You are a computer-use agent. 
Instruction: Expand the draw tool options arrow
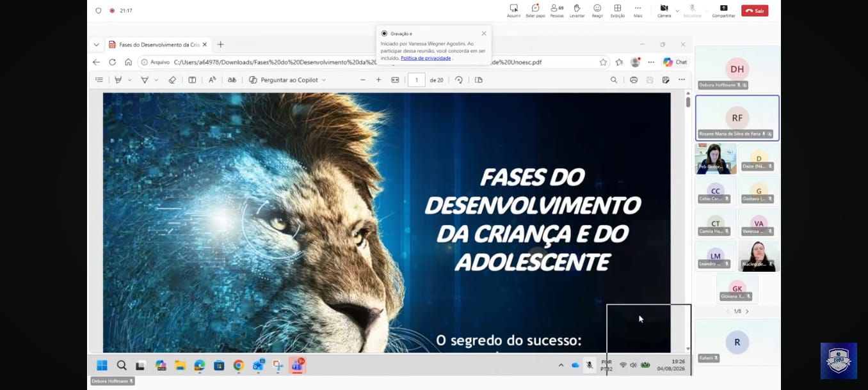[x=156, y=80]
